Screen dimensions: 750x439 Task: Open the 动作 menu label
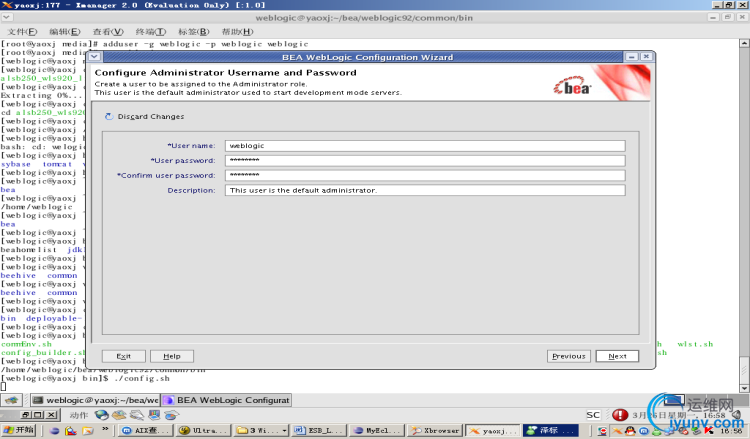tap(78, 415)
